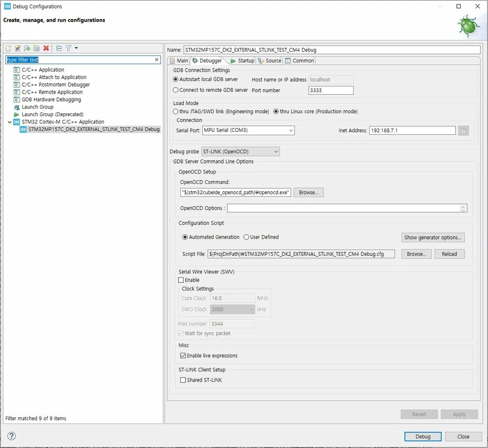Select STM32MP157C_DK2_EXTERNAL_STLINK_TEST_CM4 Debug configuration
Image resolution: width=488 pixels, height=448 pixels.
click(94, 130)
